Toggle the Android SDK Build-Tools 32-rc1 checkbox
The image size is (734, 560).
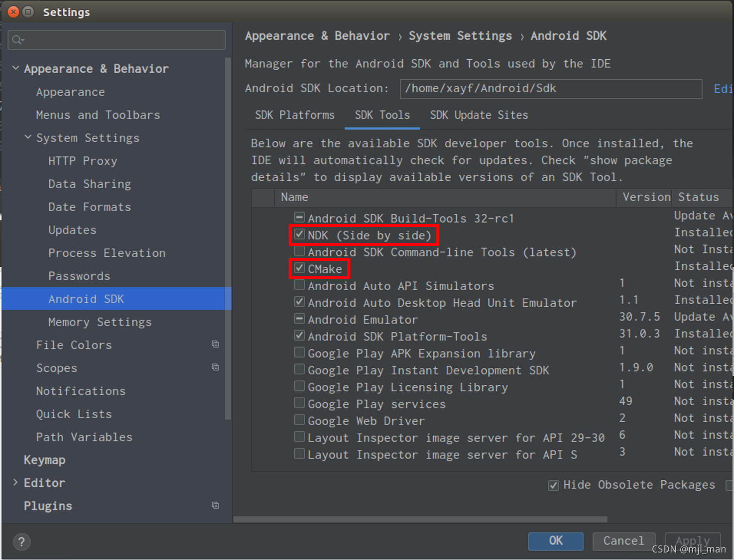coord(299,217)
